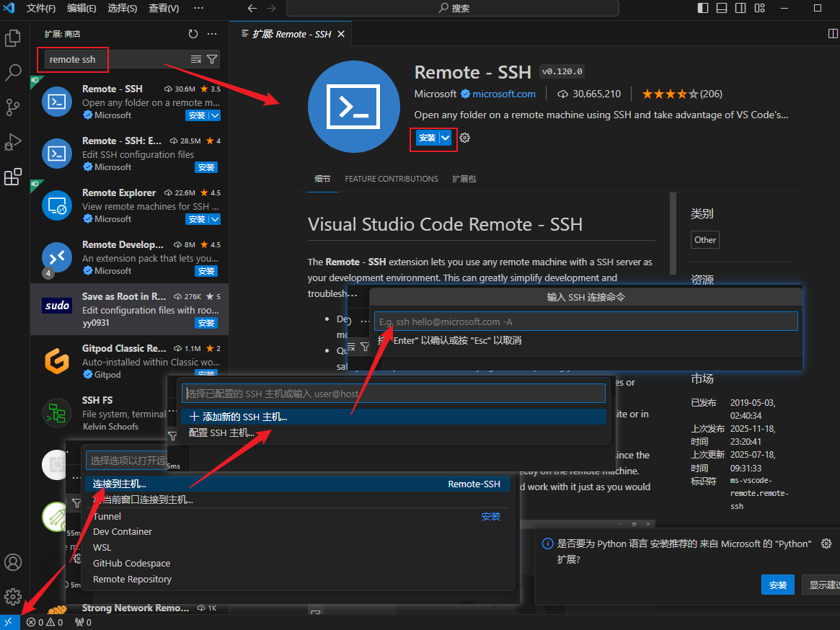Image resolution: width=840 pixels, height=630 pixels.
Task: Click the star rating (206) reviews
Action: tap(681, 94)
